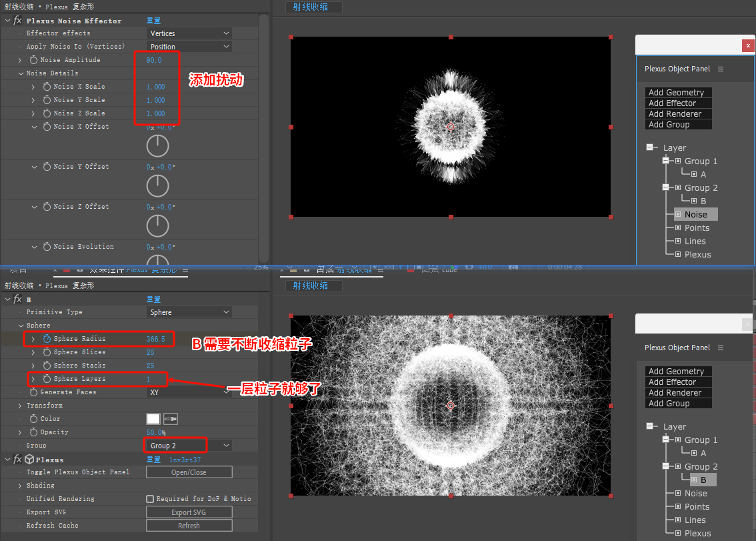Image resolution: width=756 pixels, height=541 pixels.
Task: Toggle stopwatch for Sphere Layers
Action: 47,379
